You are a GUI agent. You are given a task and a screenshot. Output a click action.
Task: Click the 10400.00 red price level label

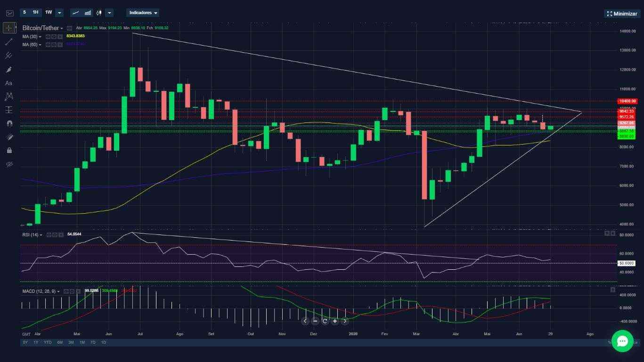point(627,101)
